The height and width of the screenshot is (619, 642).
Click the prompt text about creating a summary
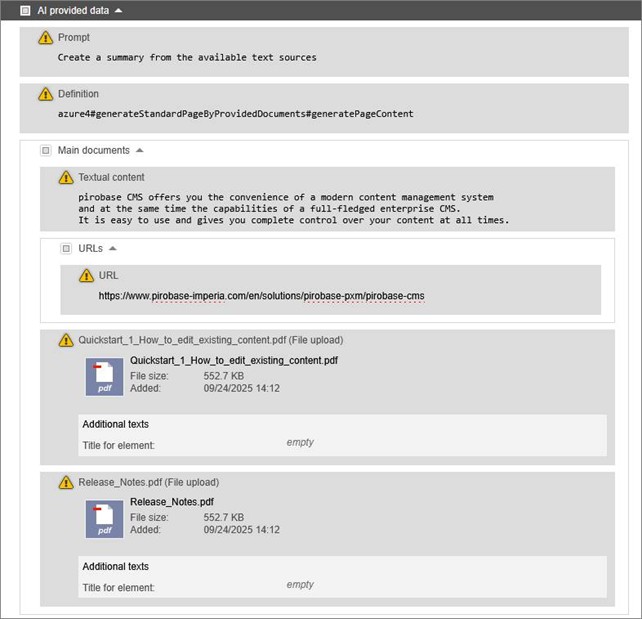(x=187, y=57)
